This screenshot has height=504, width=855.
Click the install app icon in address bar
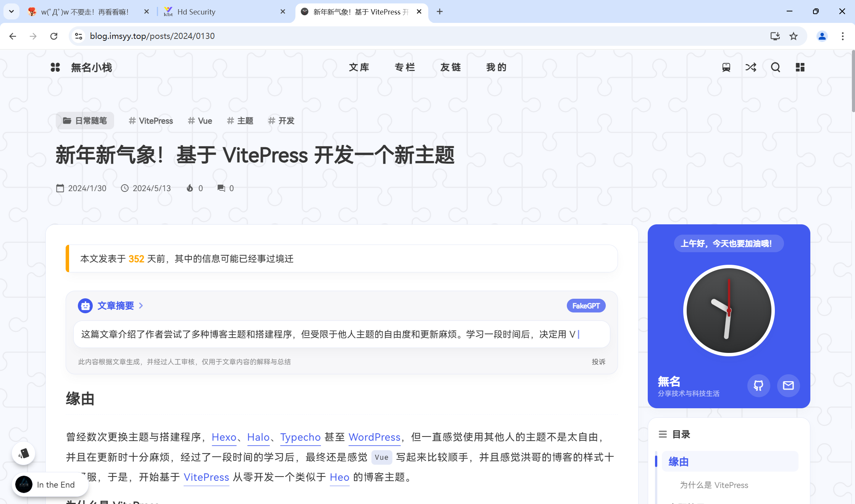click(775, 36)
